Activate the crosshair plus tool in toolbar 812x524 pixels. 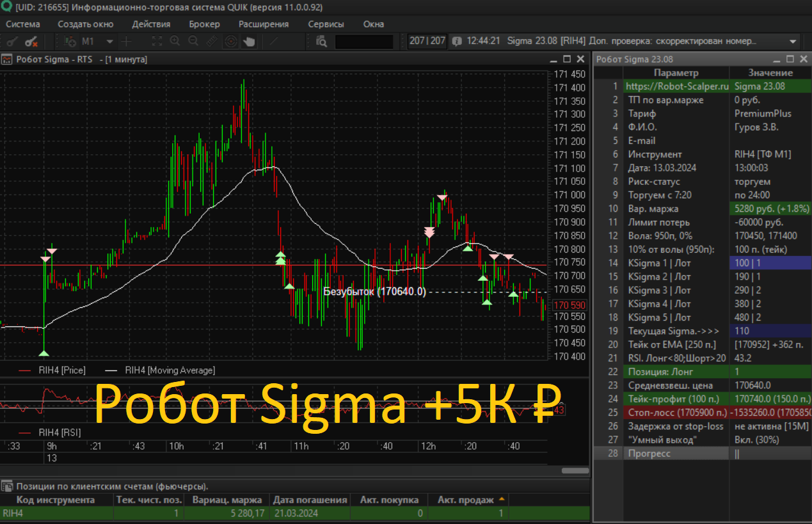point(126,42)
